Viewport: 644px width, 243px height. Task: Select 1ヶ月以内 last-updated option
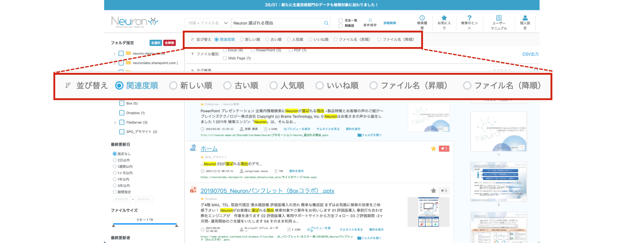click(x=115, y=173)
